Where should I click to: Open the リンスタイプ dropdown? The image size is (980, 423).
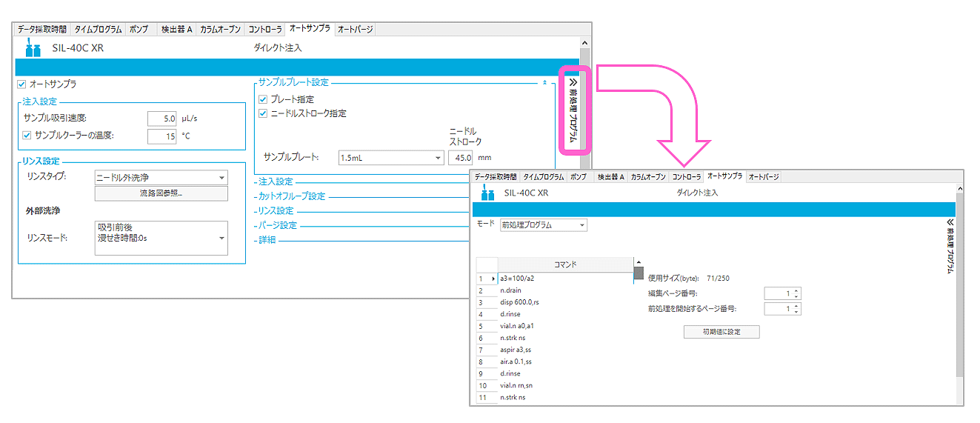point(221,178)
